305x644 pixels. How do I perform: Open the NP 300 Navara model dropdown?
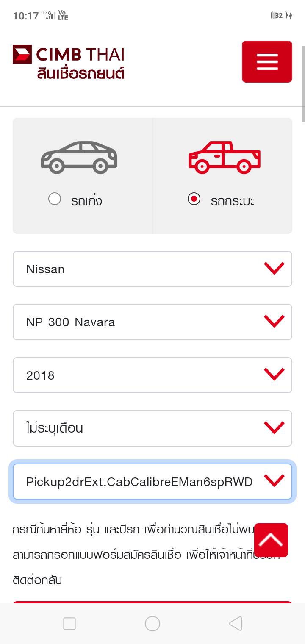point(152,322)
